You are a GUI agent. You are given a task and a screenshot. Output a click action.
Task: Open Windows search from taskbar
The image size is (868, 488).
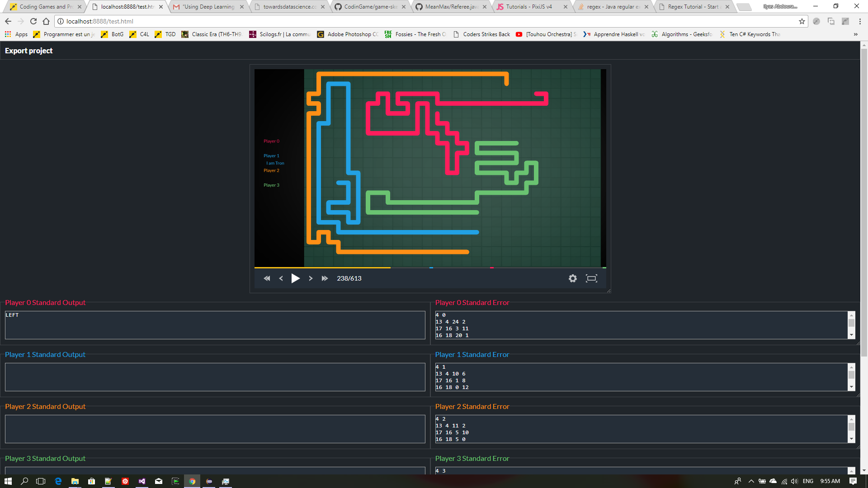click(24, 481)
